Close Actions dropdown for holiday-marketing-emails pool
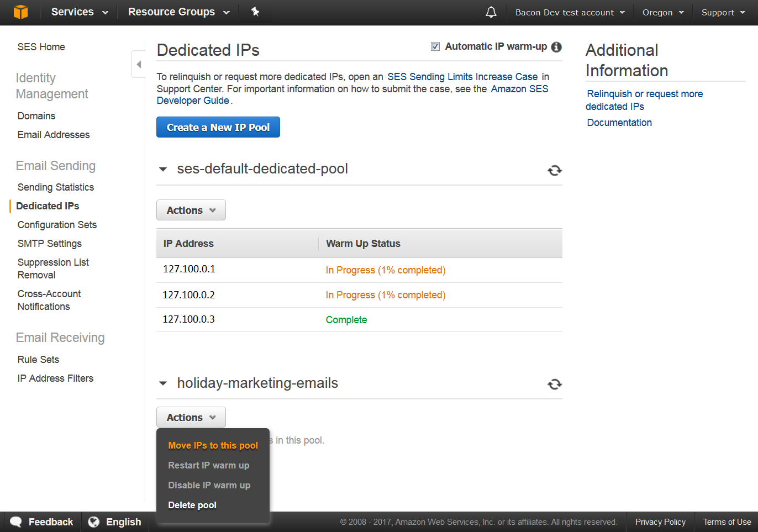 (191, 417)
